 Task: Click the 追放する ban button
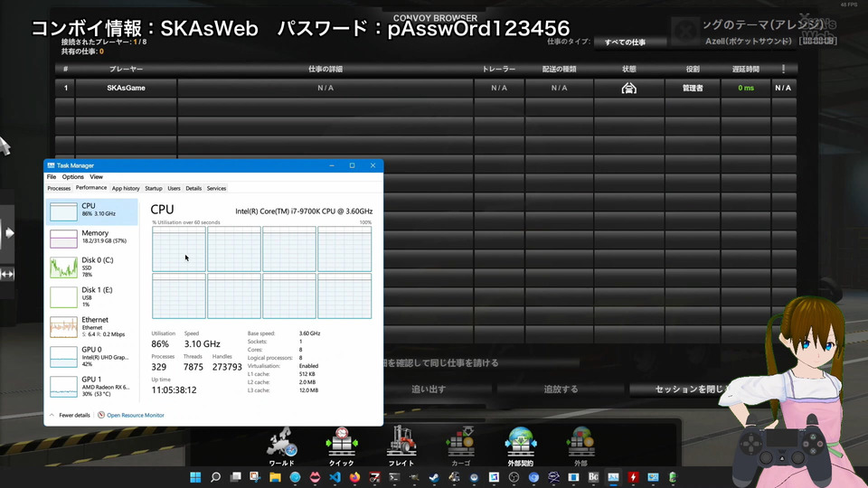(561, 389)
